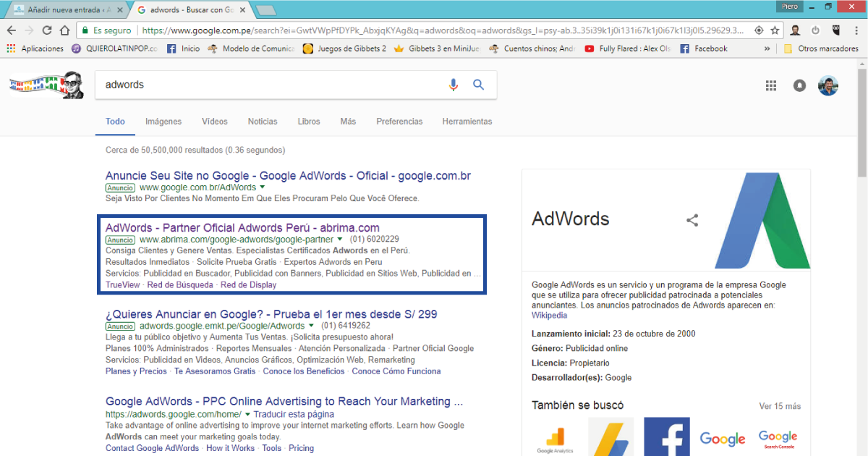Open Google notifications bell
This screenshot has height=456, width=868.
[x=799, y=85]
